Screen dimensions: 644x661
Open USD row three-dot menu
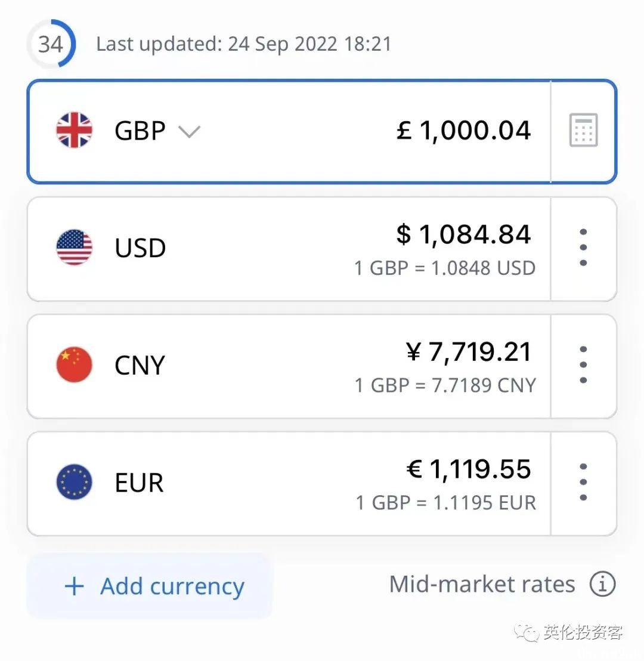pyautogui.click(x=583, y=248)
